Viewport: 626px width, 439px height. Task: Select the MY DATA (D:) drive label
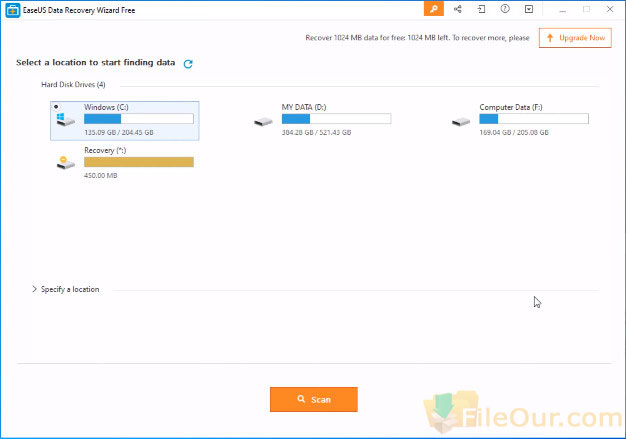click(304, 107)
